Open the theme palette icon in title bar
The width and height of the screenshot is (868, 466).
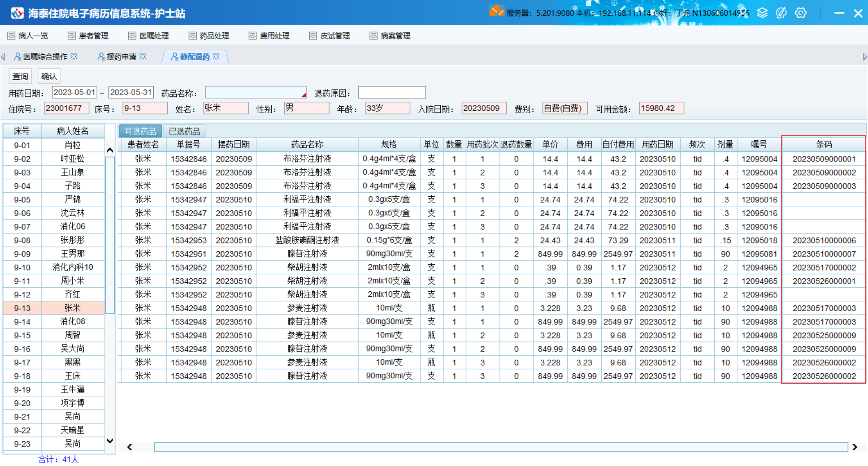click(x=781, y=13)
